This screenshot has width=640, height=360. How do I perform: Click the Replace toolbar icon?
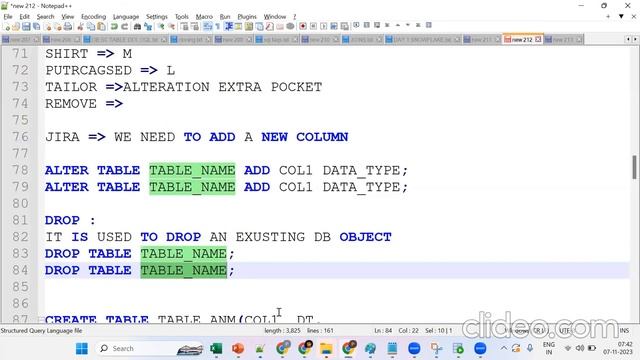(x=148, y=27)
